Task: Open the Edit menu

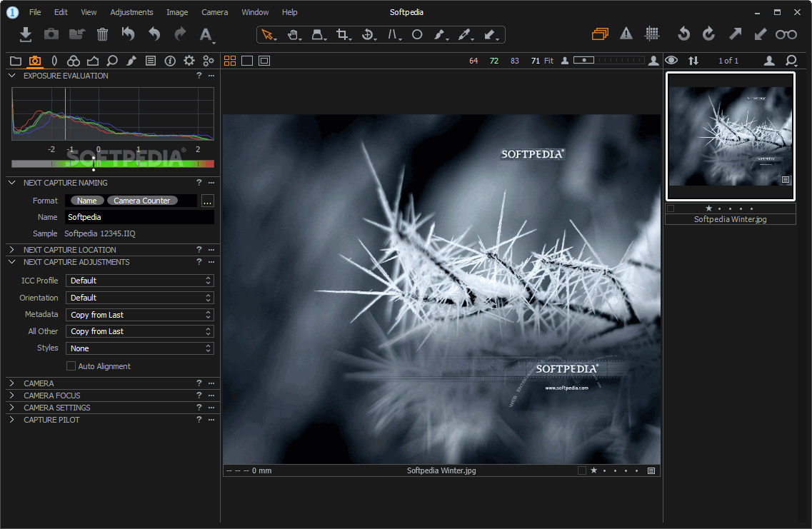Action: point(61,12)
